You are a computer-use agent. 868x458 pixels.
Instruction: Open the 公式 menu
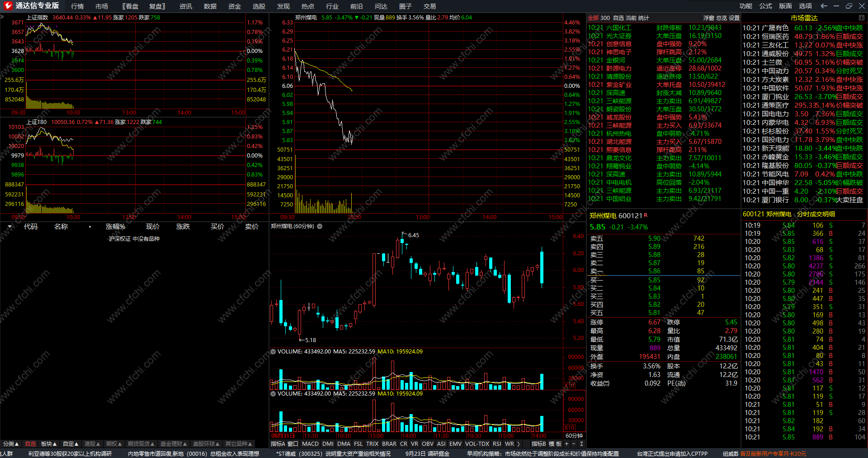pyautogui.click(x=766, y=6)
